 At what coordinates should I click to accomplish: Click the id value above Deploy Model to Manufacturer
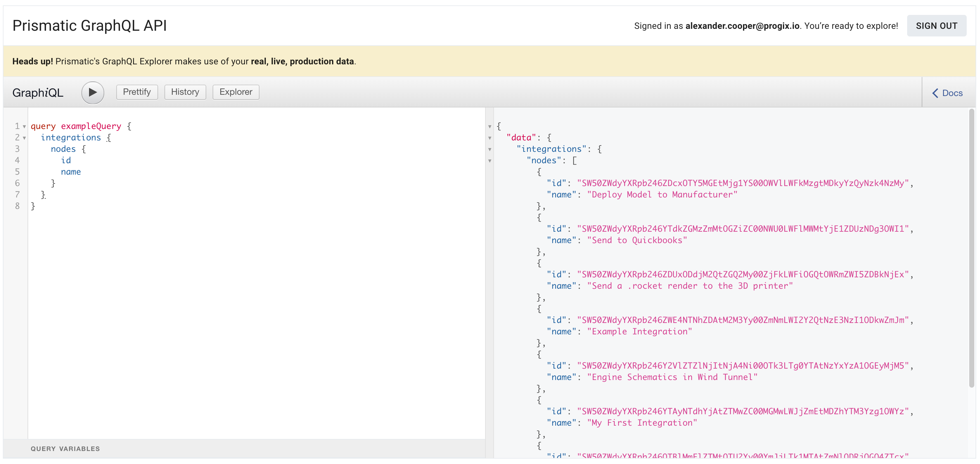point(743,184)
